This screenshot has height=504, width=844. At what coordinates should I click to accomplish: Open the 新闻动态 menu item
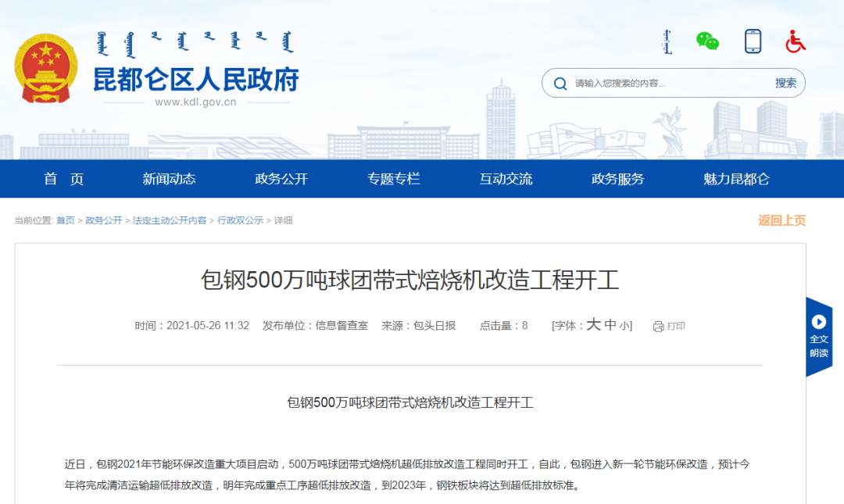tap(169, 179)
